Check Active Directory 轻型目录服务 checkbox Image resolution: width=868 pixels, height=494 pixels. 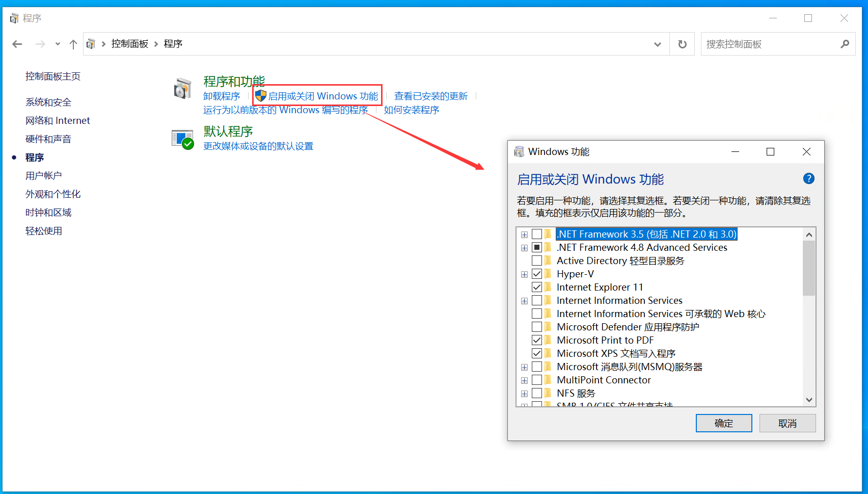(x=537, y=261)
